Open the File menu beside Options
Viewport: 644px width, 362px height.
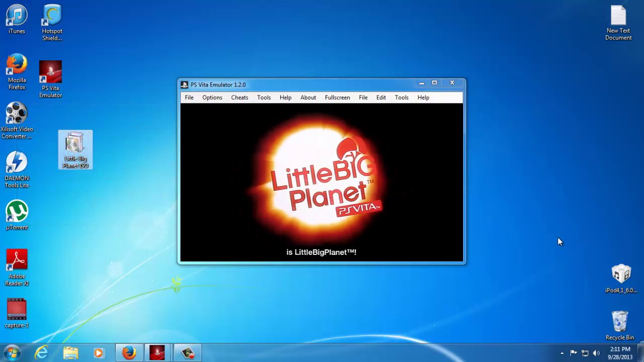(x=189, y=98)
